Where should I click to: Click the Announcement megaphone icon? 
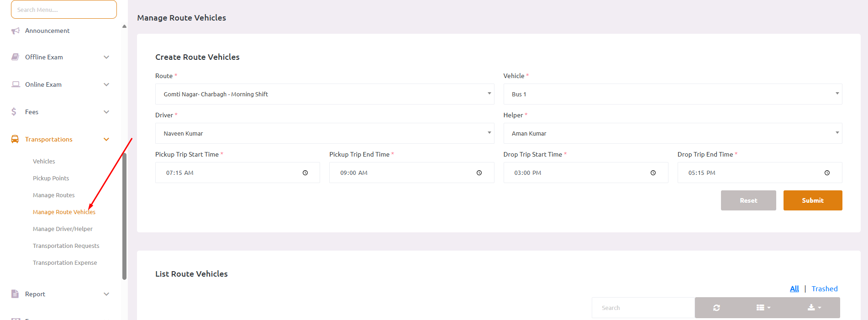(16, 31)
